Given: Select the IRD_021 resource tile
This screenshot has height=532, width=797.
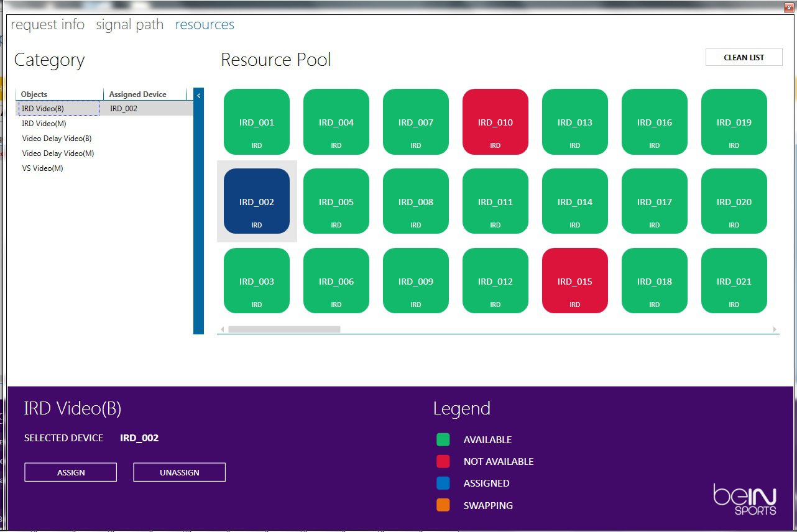Looking at the screenshot, I should [734, 281].
